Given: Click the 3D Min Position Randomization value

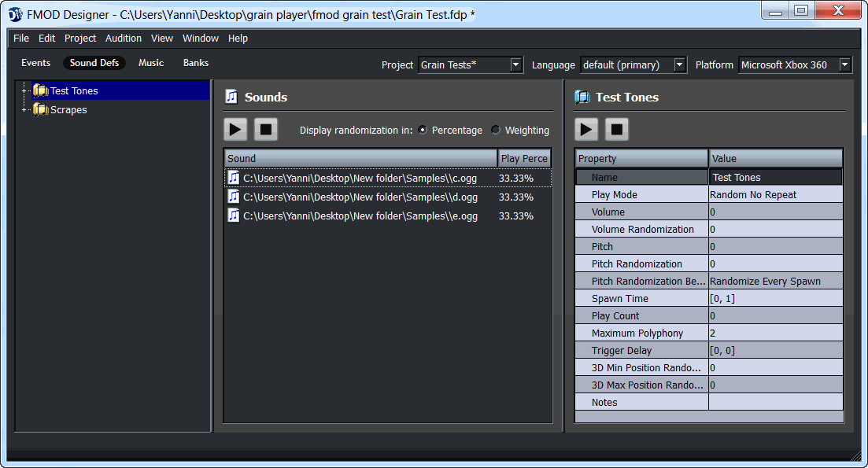Looking at the screenshot, I should tap(776, 367).
